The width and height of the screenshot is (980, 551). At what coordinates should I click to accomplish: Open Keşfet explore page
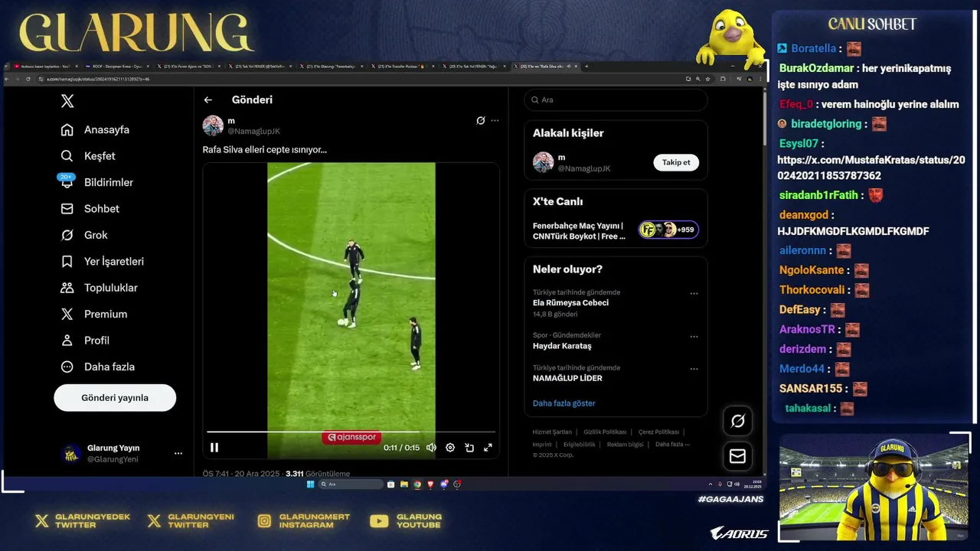(x=87, y=156)
